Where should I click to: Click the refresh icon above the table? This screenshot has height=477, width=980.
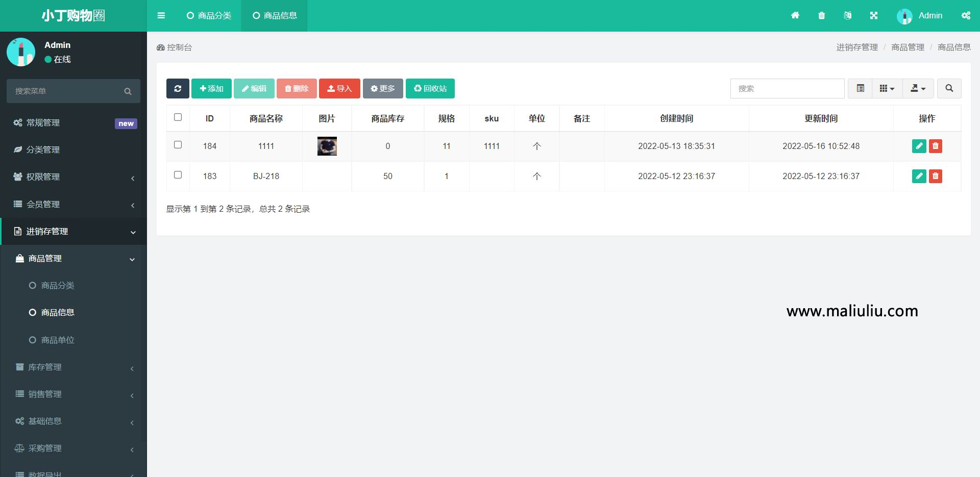point(178,88)
